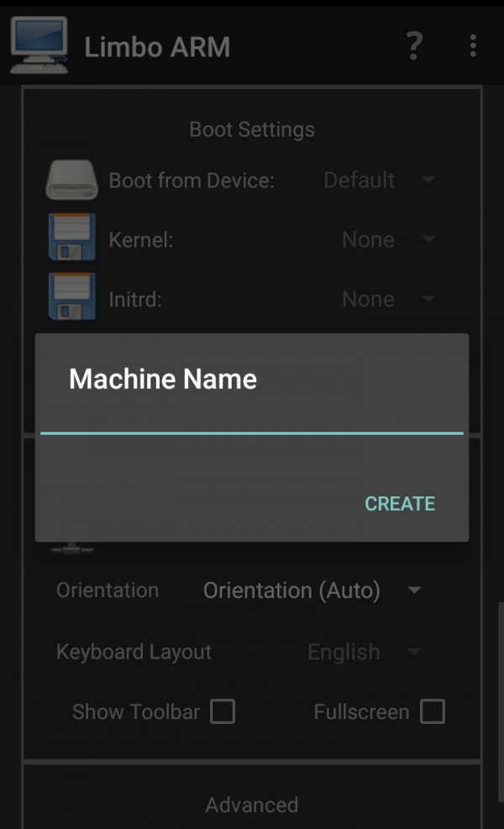The width and height of the screenshot is (504, 829).
Task: Click the Initrd label
Action: coord(135,299)
